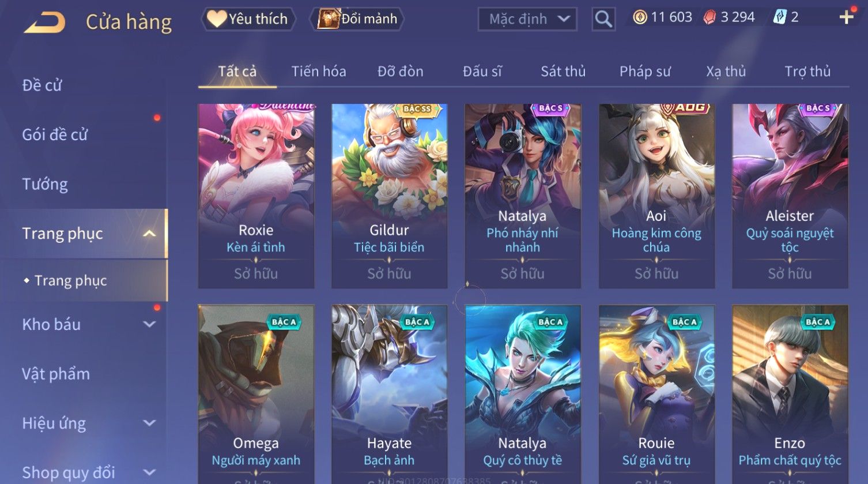This screenshot has width=868, height=484.
Task: Switch to the Pháp sư tab
Action: tap(645, 72)
